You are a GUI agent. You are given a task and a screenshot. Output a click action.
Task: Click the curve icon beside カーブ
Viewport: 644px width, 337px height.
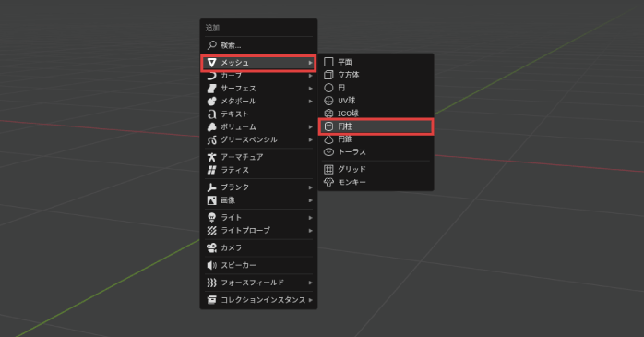point(212,76)
